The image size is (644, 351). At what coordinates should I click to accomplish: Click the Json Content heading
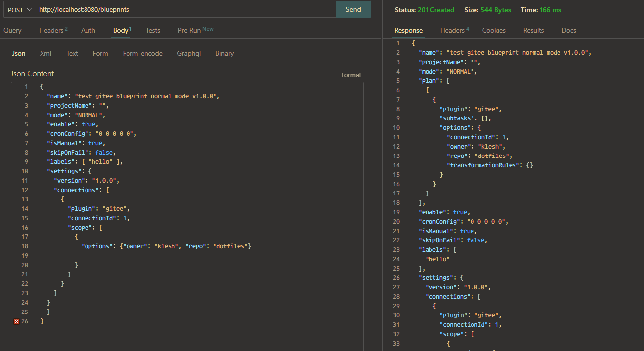click(33, 74)
